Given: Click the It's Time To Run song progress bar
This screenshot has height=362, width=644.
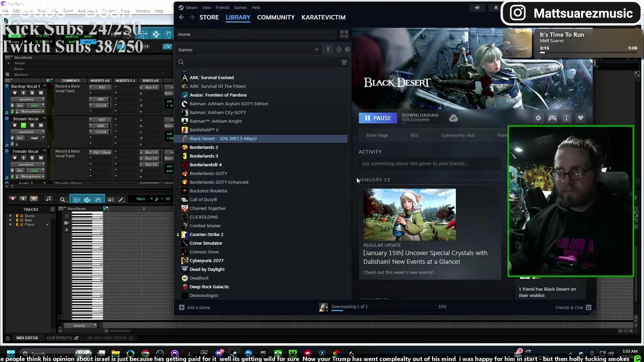Looking at the screenshot, I should pos(589,53).
